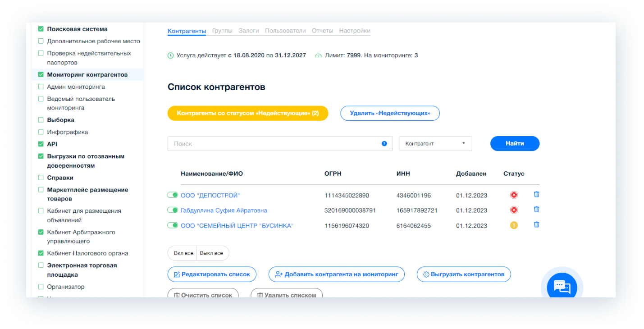Click the limit gauge icon
The height and width of the screenshot is (329, 644).
319,55
